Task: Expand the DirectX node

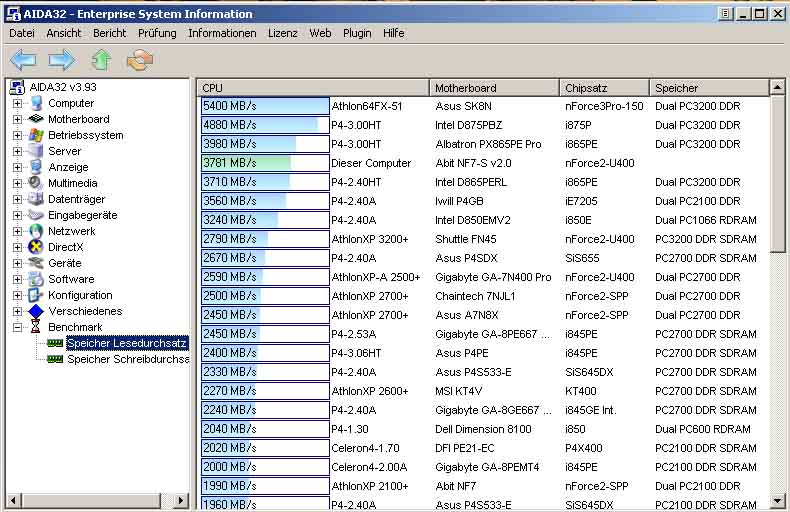Action: pos(18,247)
